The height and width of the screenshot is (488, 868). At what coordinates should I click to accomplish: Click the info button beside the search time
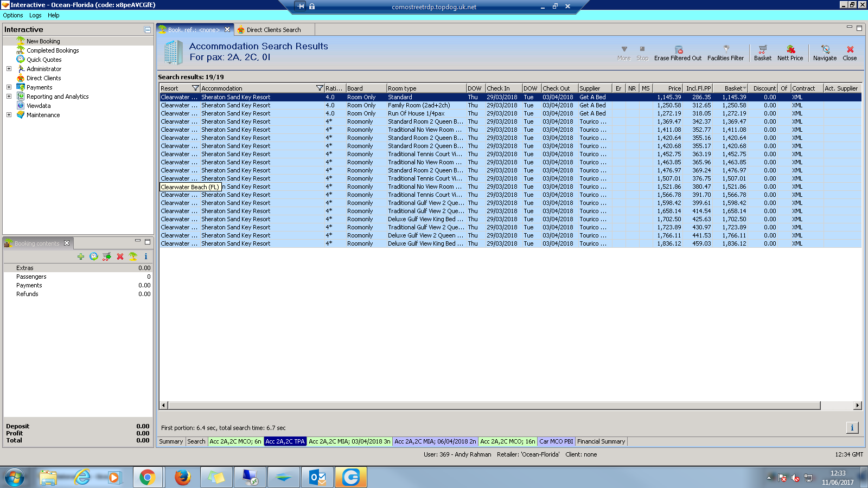(x=852, y=428)
